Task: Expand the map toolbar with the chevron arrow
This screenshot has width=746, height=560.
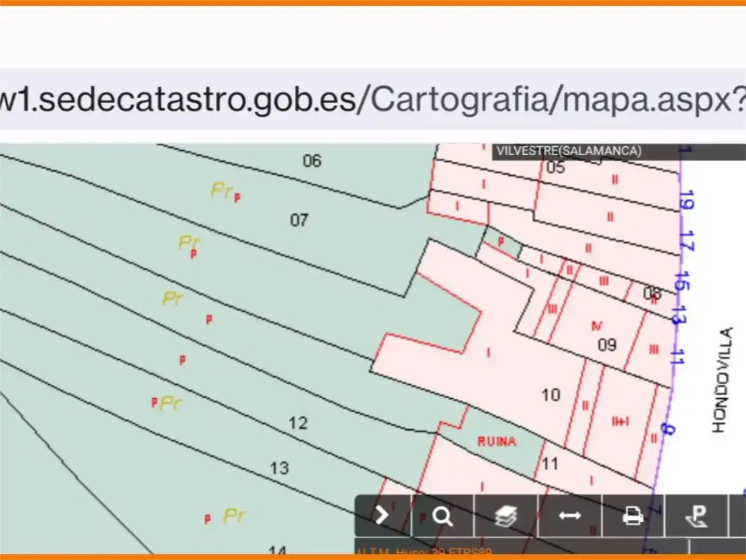Action: [x=383, y=515]
